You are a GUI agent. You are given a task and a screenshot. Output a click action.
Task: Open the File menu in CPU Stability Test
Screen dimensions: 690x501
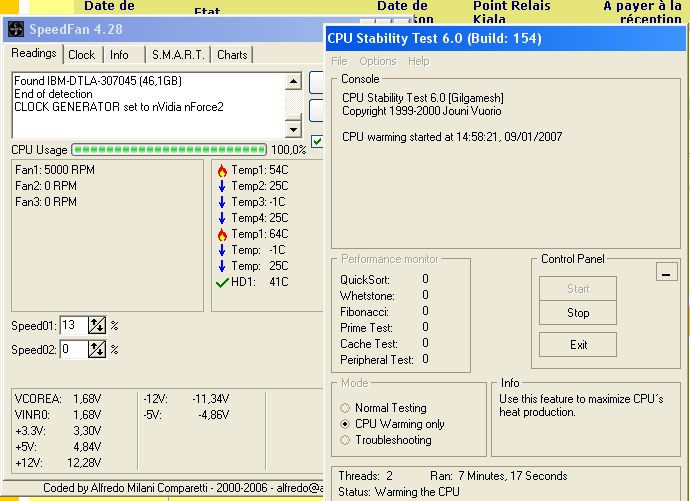click(x=339, y=61)
